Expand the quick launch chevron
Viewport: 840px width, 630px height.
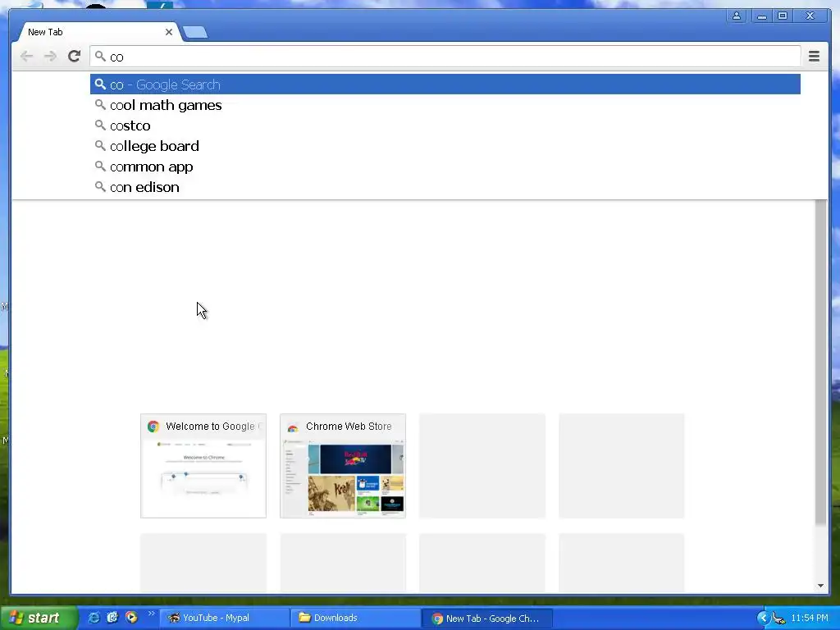coord(151,614)
